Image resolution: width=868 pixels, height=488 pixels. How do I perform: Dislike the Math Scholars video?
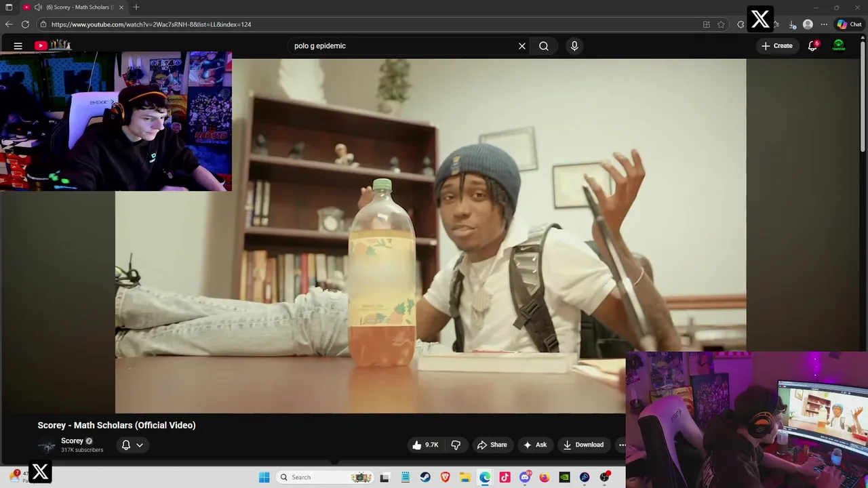456,445
